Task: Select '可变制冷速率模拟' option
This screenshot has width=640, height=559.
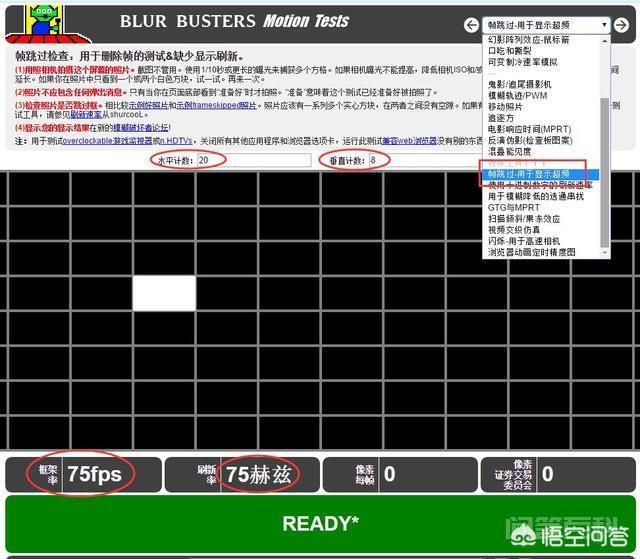Action: 522,62
